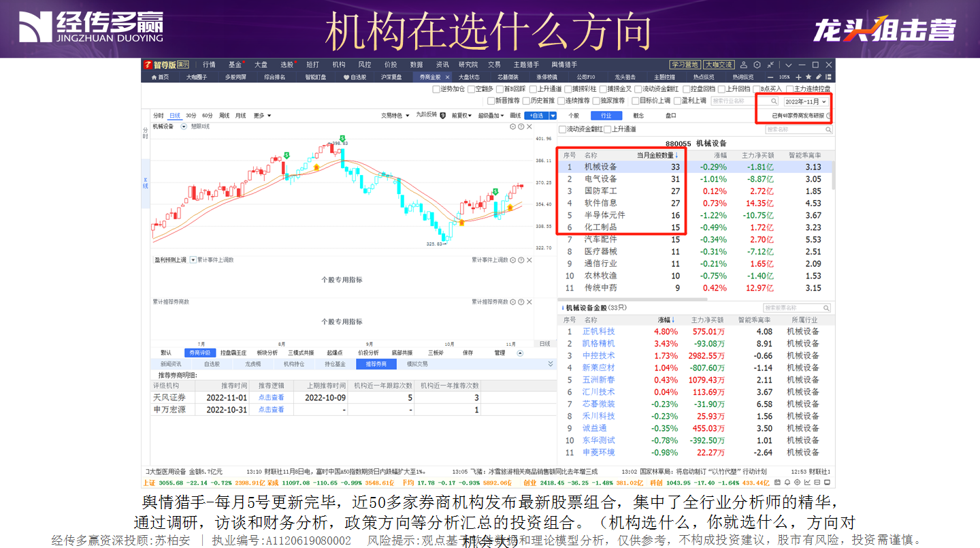The width and height of the screenshot is (980, 548).
Task: Click the +自选 button
Action: [x=536, y=115]
